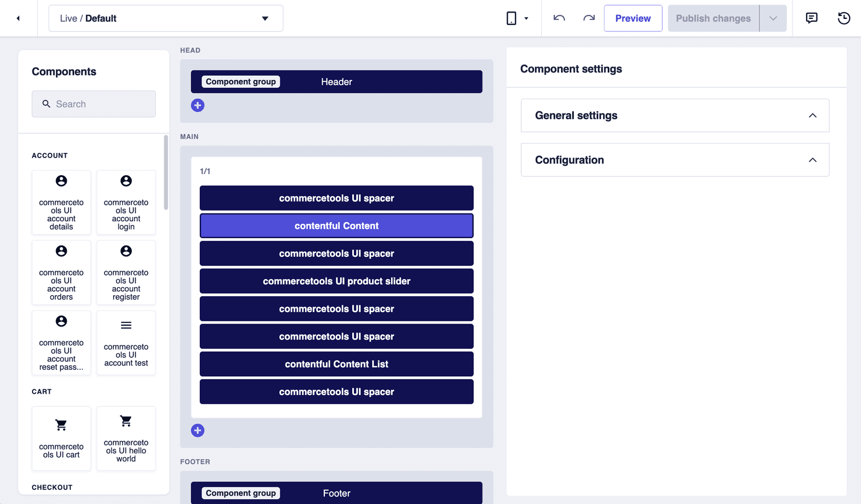Collapse the left panel using the back arrow
The image size is (861, 504).
coord(18,18)
